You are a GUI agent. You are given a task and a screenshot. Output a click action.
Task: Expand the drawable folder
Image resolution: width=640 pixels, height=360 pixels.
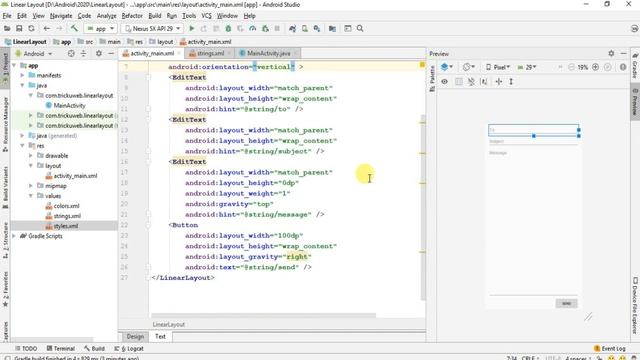[x=30, y=156]
